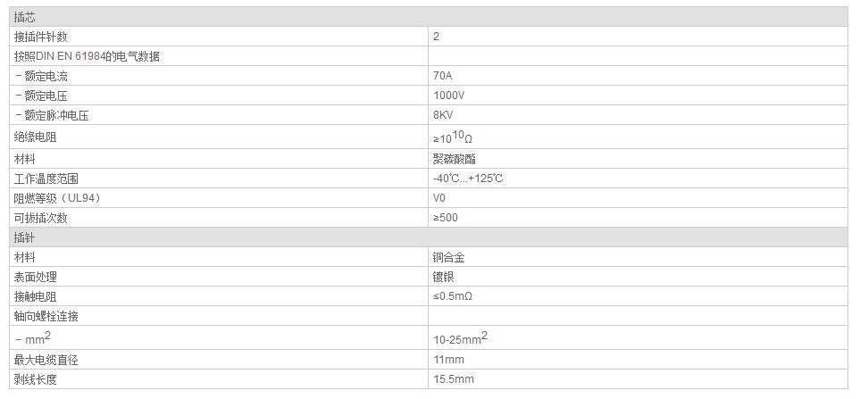Click the 阻燃等级（UL94） label
Image resolution: width=868 pixels, height=399 pixels.
[55, 198]
